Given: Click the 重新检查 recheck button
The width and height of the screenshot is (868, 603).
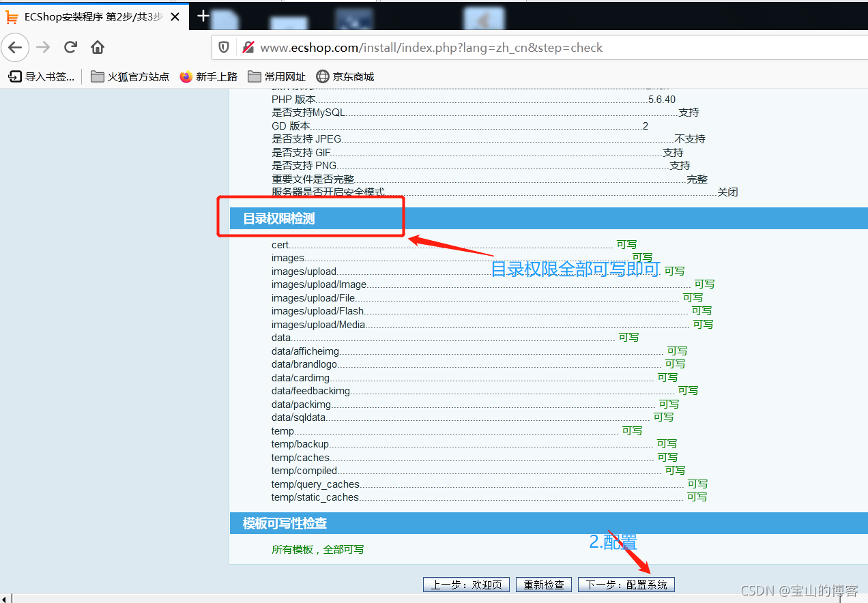Looking at the screenshot, I should (x=543, y=585).
